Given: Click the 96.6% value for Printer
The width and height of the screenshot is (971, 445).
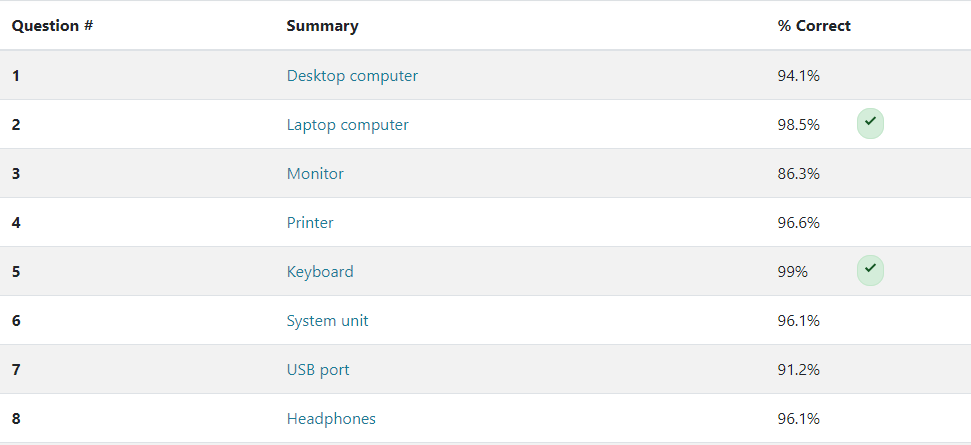Looking at the screenshot, I should click(x=798, y=223).
